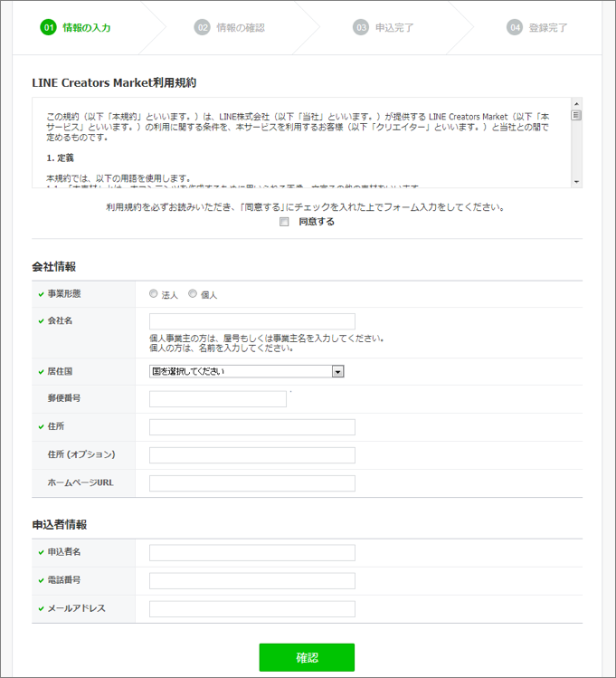Click the 02 step number icon
This screenshot has width=616, height=678.
point(202,27)
